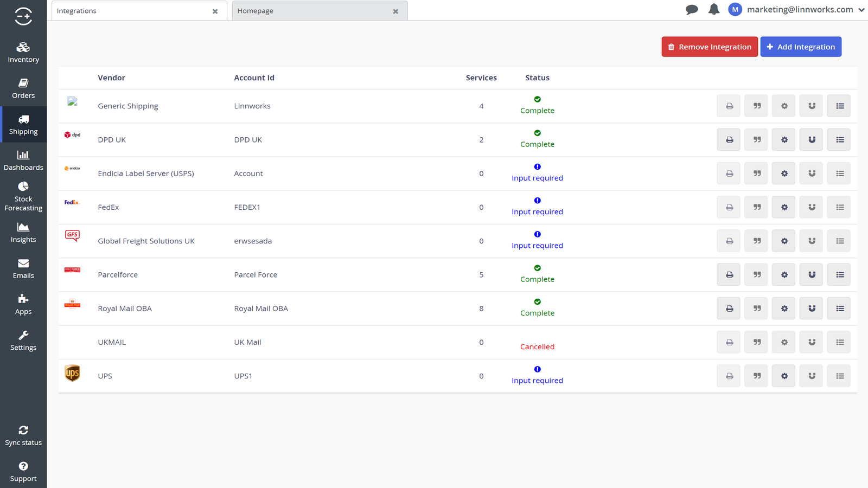Open the chat messages icon
Viewport: 868px width, 488px height.
click(692, 10)
